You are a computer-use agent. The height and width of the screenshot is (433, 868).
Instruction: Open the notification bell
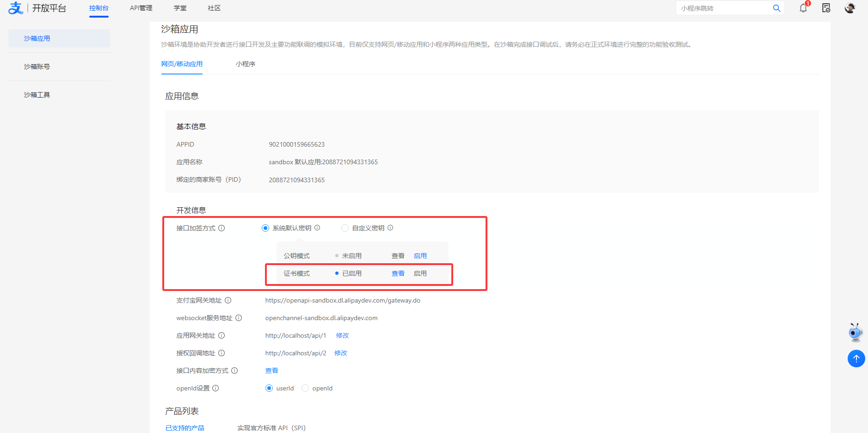pyautogui.click(x=803, y=8)
